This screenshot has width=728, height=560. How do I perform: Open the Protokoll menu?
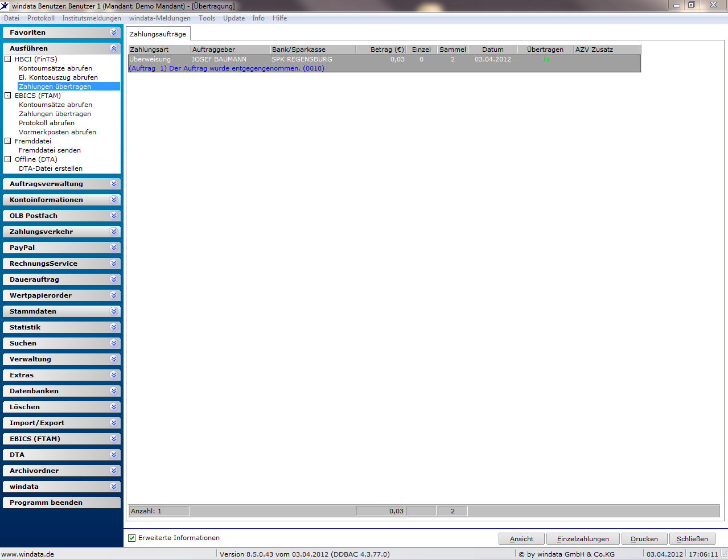point(41,18)
